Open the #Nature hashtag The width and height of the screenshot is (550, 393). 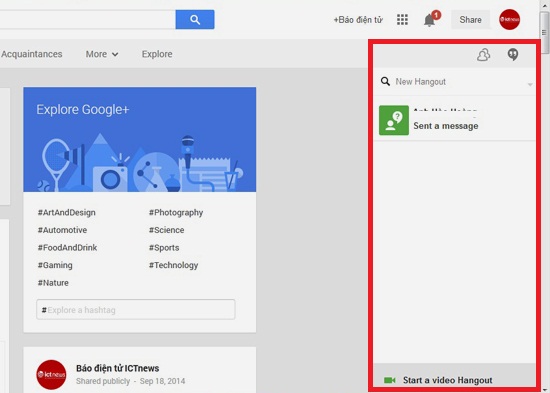pos(53,283)
